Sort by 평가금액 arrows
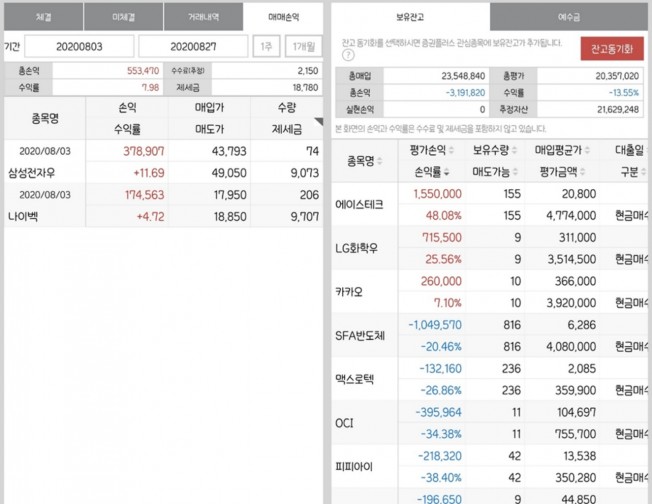 [x=582, y=172]
